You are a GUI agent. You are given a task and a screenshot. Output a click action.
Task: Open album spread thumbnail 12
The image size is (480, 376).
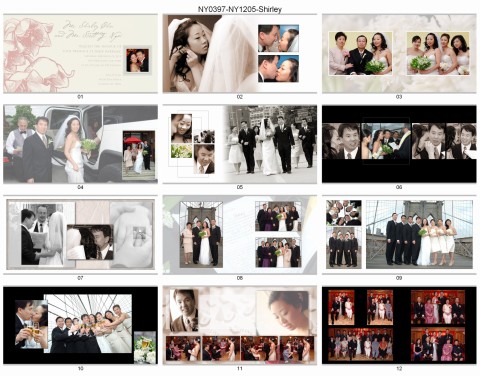(399, 325)
